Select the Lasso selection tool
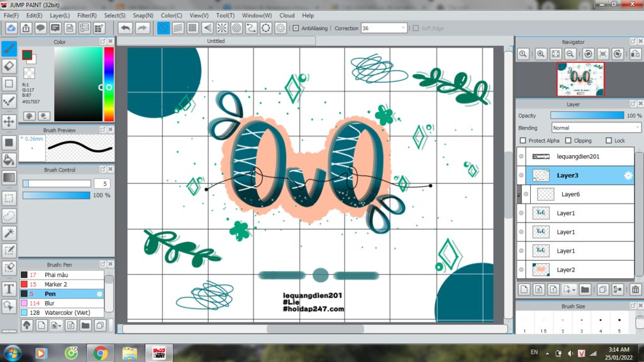Image resolution: width=644 pixels, height=362 pixels. [9, 216]
